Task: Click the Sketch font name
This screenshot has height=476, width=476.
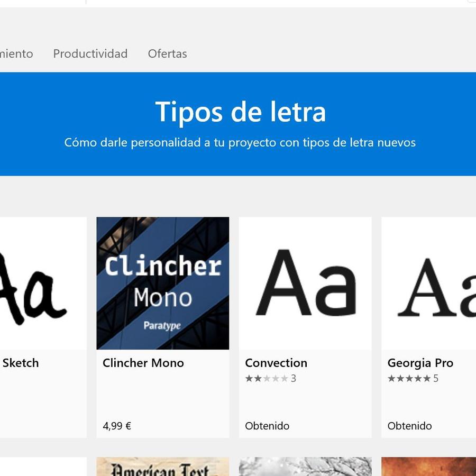Action: [21, 363]
